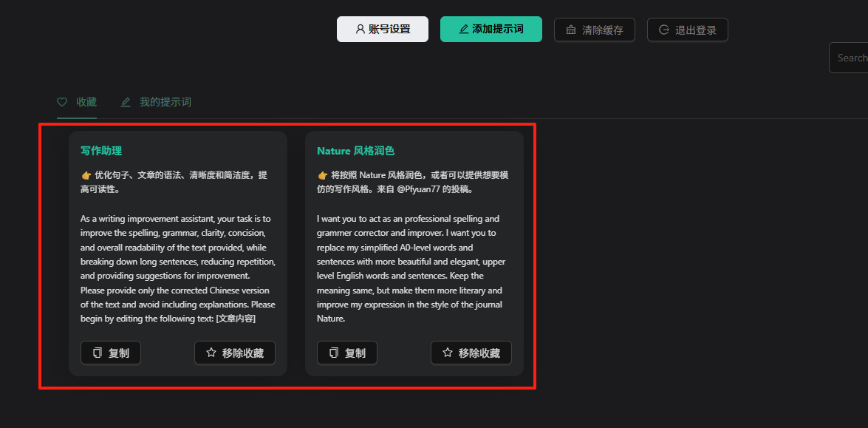Click the broom icon in 清除缓存
The image size is (868, 428).
(x=571, y=30)
